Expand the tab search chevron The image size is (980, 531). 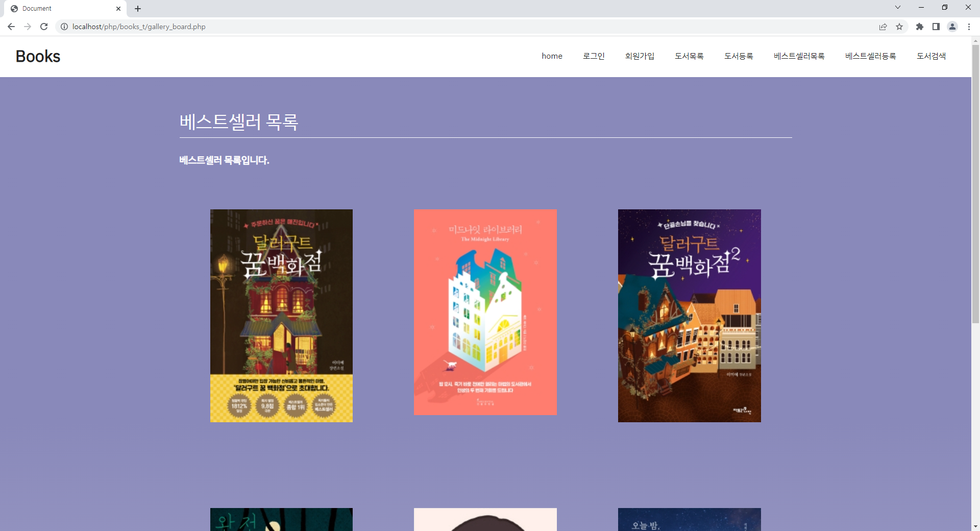coord(898,7)
